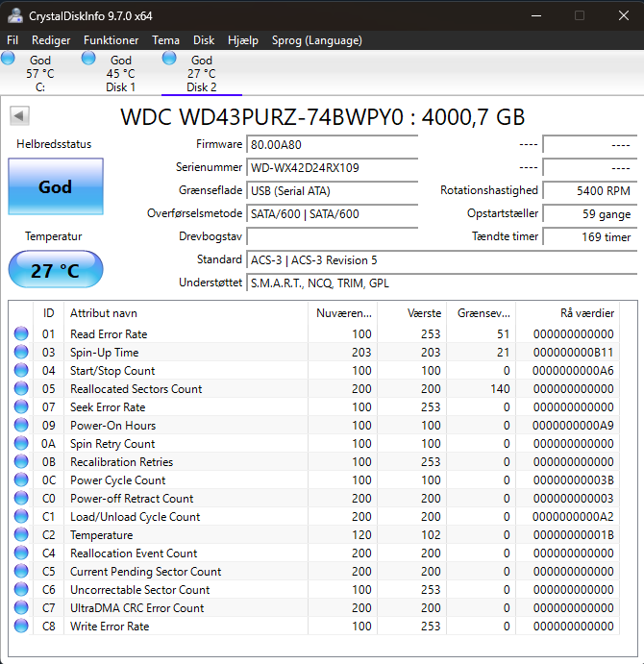The height and width of the screenshot is (664, 644).
Task: Click status orb beside Power-On Hours
Action: pyautogui.click(x=21, y=425)
